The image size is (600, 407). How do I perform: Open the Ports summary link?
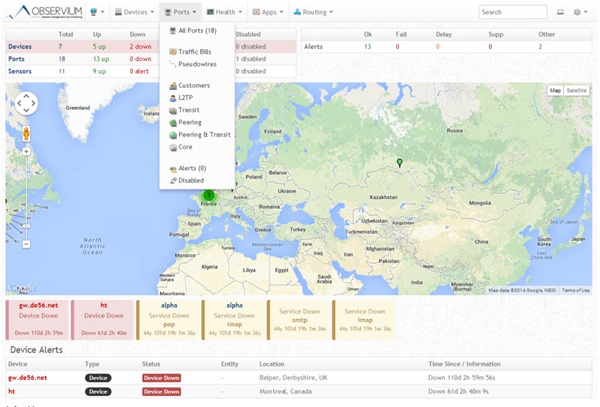[x=16, y=59]
